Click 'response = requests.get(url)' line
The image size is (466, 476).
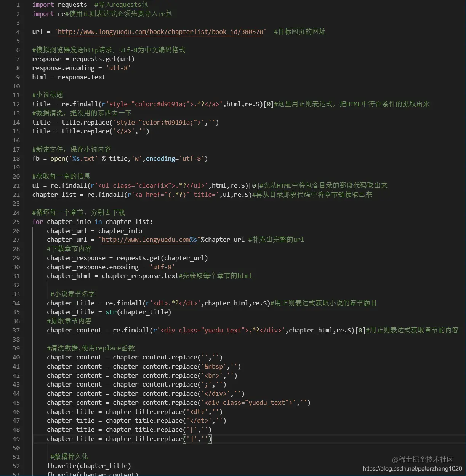(83, 59)
